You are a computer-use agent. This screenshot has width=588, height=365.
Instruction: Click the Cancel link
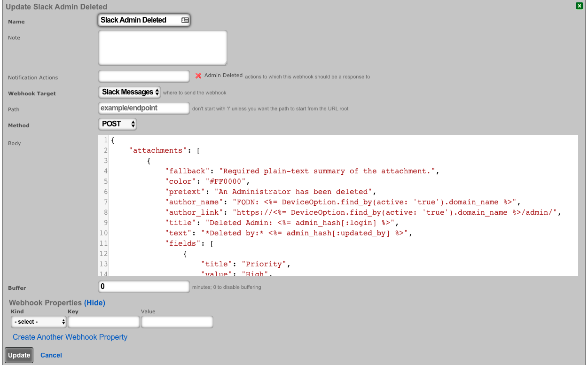click(x=51, y=355)
